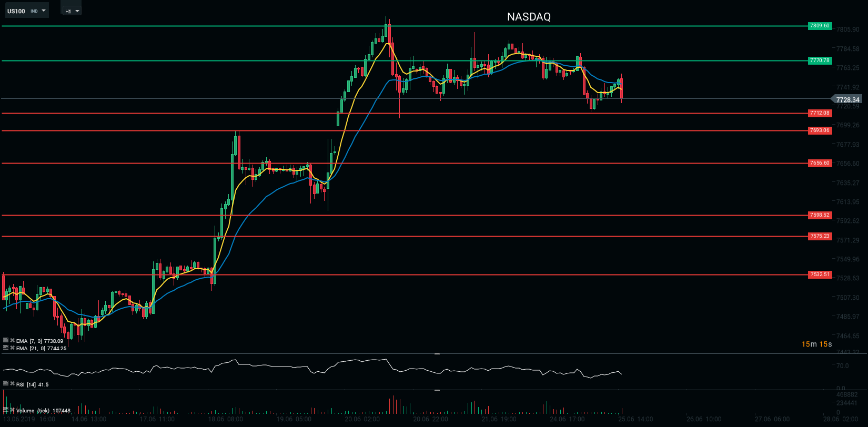Click the 27.06 06:00 time axis label
Image resolution: width=868 pixels, height=427 pixels.
pos(773,419)
